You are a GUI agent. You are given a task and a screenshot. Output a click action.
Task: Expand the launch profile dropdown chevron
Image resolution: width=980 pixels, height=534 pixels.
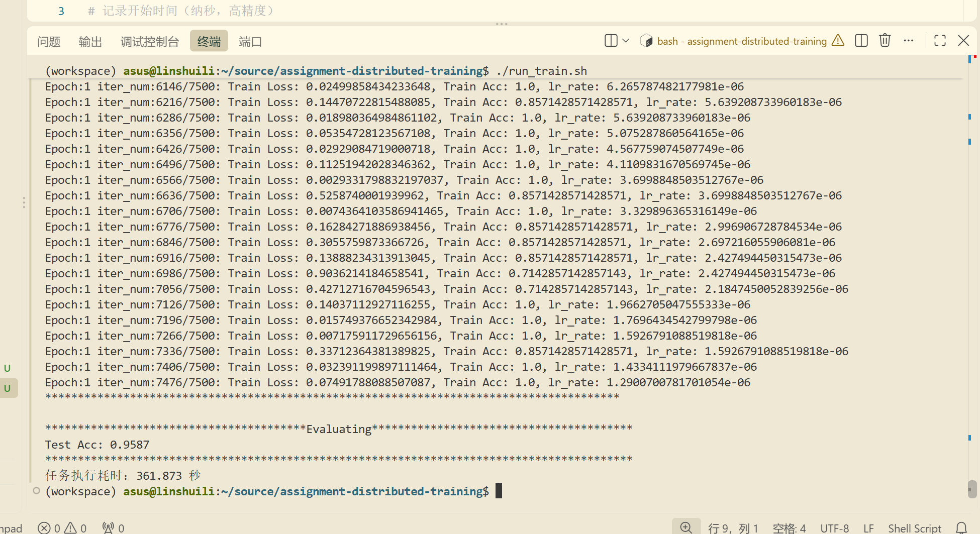pyautogui.click(x=626, y=41)
